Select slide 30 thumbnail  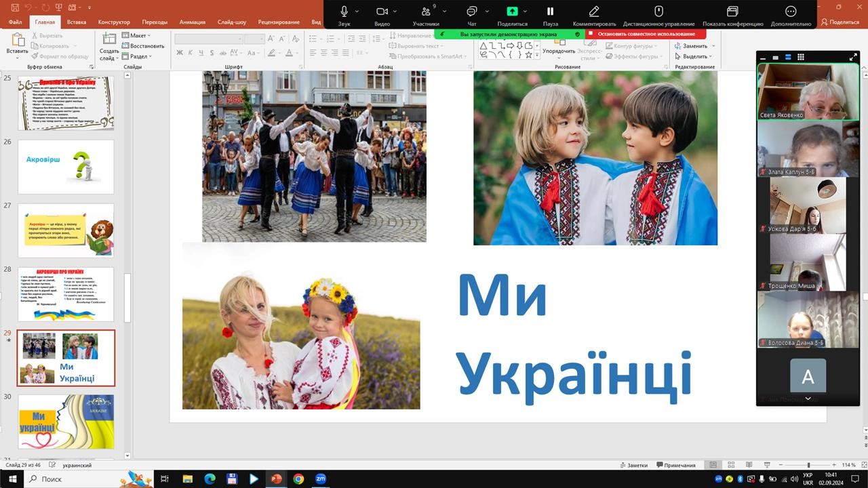click(66, 422)
